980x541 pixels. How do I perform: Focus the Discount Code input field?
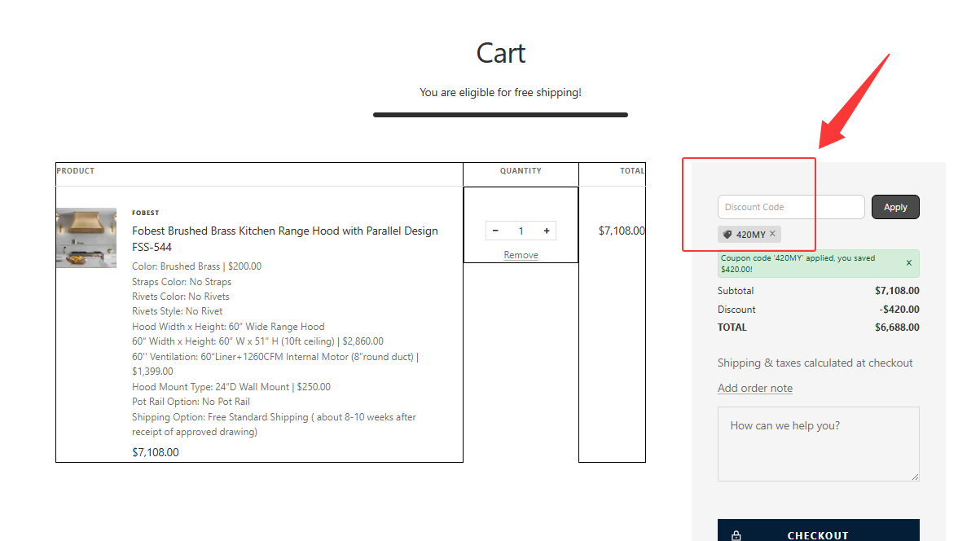791,207
